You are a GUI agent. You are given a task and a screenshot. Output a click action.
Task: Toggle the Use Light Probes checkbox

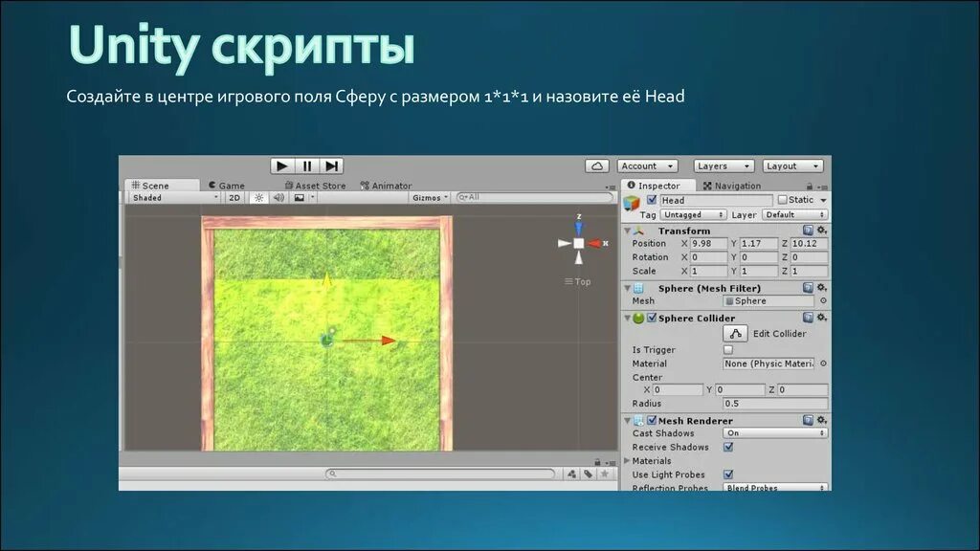pyautogui.click(x=728, y=474)
